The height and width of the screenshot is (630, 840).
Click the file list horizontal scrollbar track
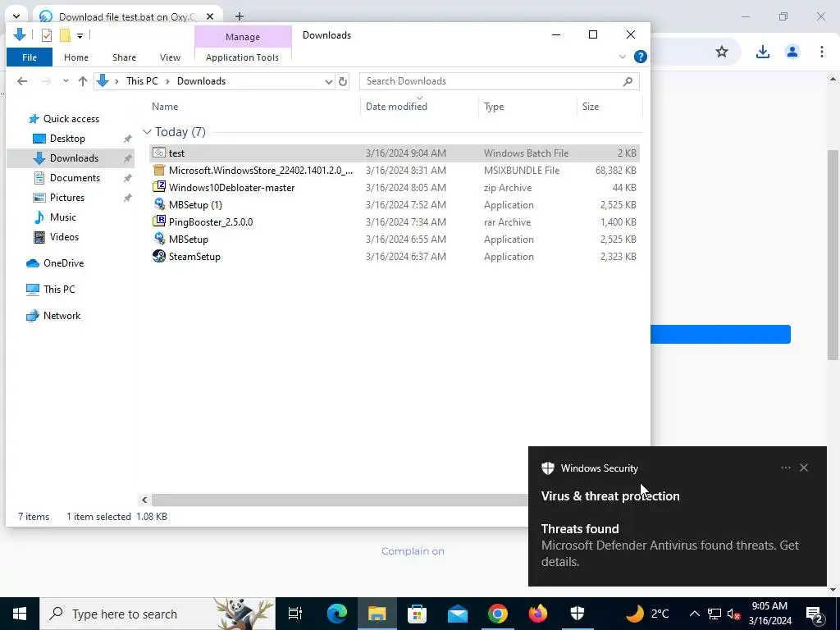coord(339,500)
